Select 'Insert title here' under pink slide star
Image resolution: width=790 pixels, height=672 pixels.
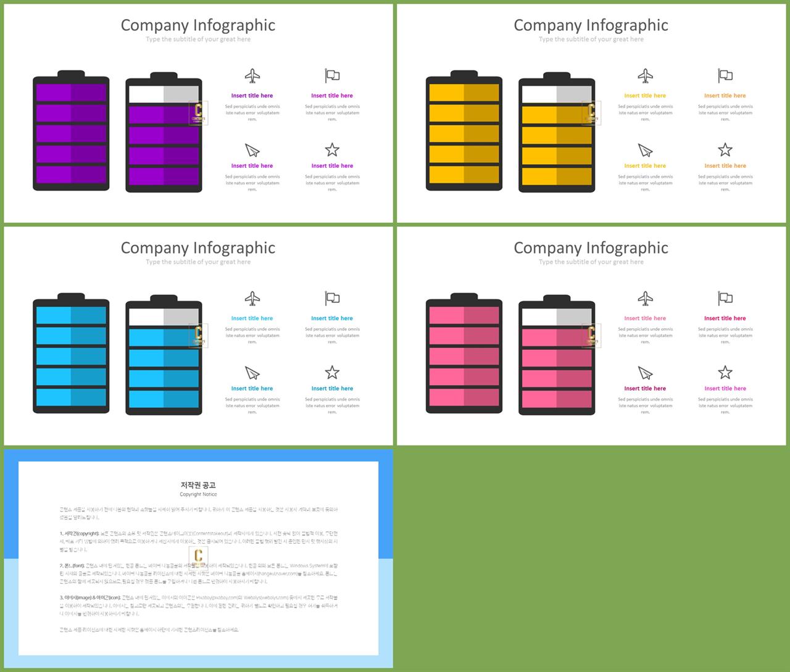(x=725, y=389)
